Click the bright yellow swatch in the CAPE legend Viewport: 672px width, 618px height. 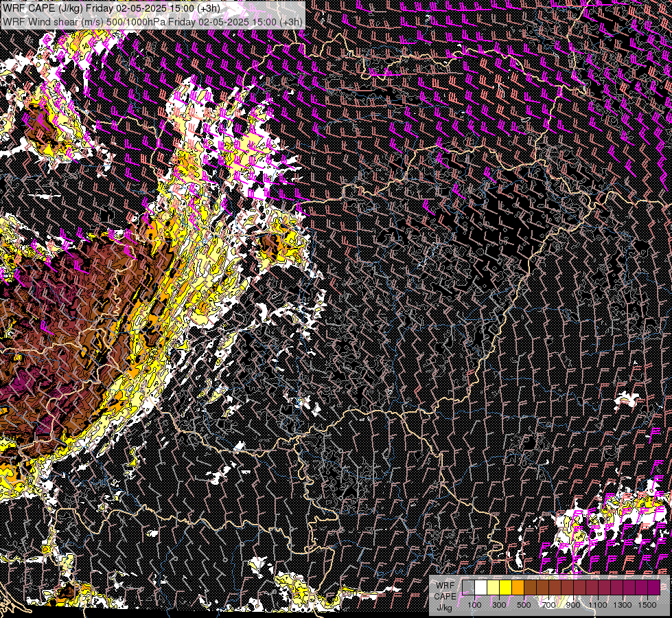pyautogui.click(x=506, y=588)
